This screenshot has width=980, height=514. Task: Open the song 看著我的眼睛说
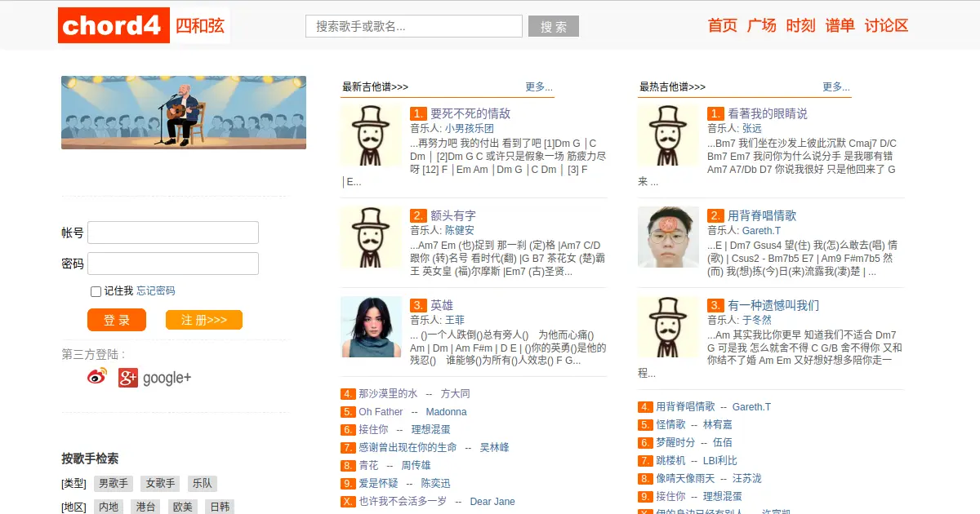tap(768, 113)
